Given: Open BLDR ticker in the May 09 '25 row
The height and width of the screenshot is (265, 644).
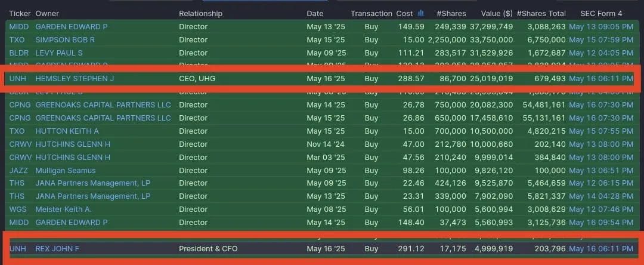Looking at the screenshot, I should (19, 53).
